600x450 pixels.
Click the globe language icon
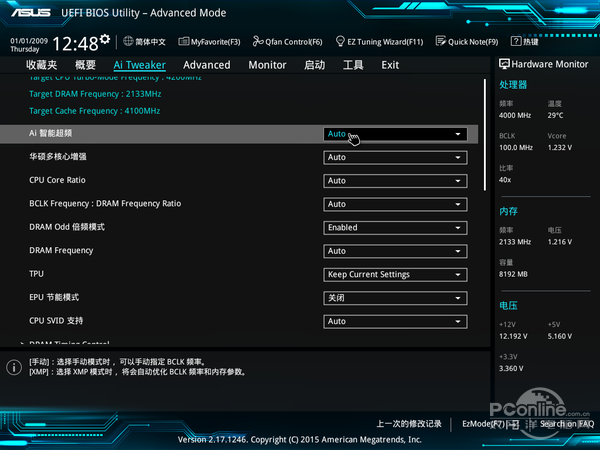tap(128, 41)
